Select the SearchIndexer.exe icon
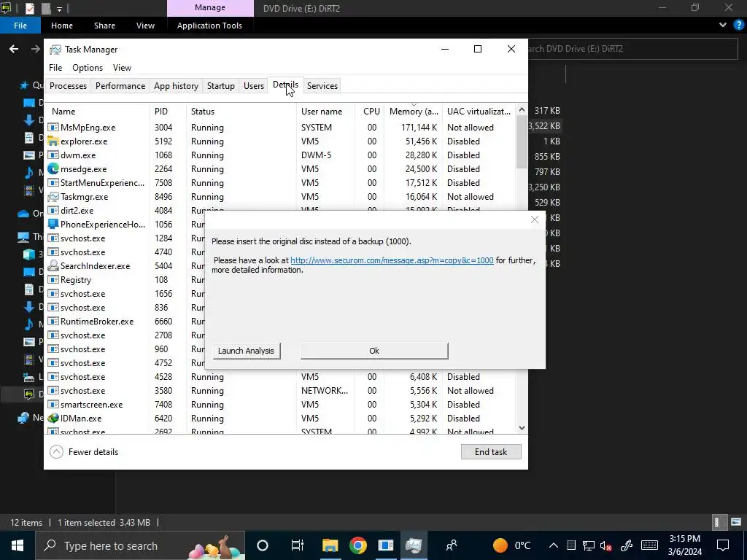This screenshot has height=560, width=747. pos(53,265)
